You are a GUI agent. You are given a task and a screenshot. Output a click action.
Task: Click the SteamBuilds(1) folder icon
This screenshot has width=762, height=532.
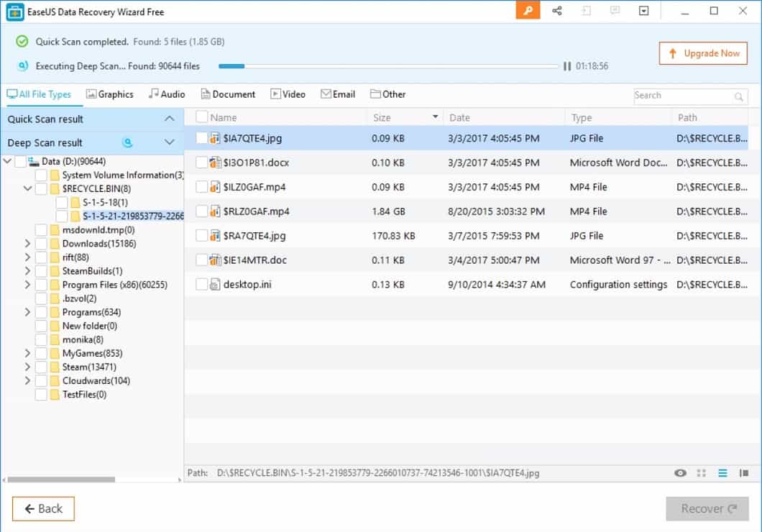(55, 271)
